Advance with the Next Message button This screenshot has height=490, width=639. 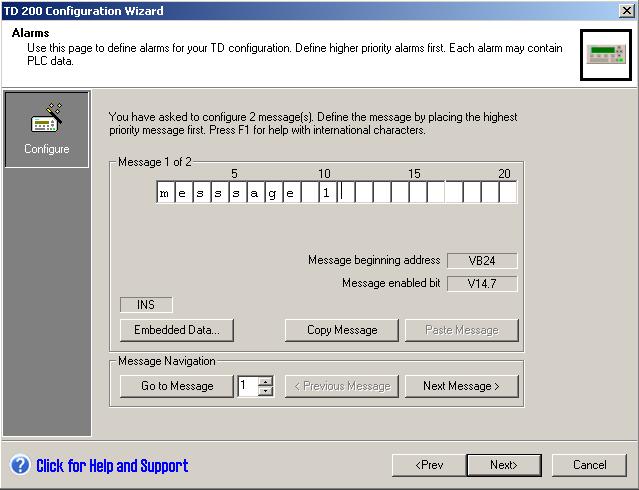click(x=462, y=386)
